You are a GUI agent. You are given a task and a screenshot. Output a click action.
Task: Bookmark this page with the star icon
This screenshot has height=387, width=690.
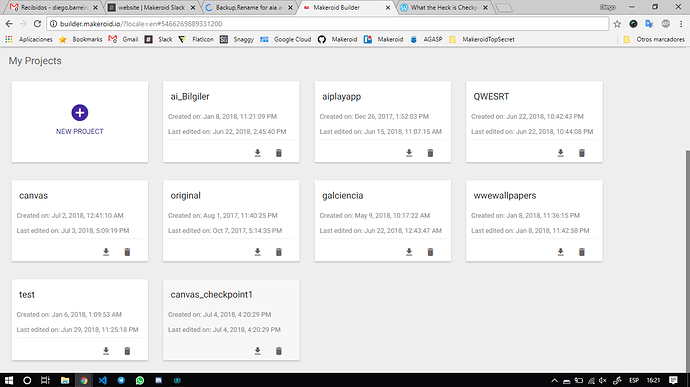[x=617, y=24]
